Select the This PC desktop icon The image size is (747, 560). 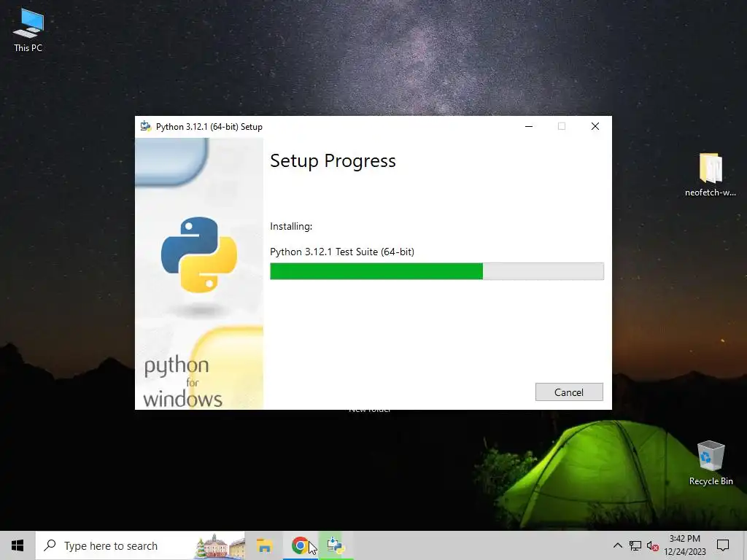click(28, 30)
